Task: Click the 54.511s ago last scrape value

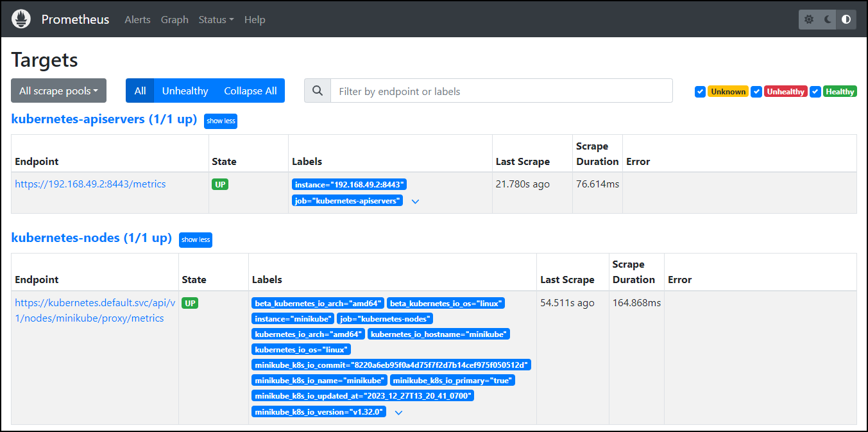Action: [x=567, y=302]
